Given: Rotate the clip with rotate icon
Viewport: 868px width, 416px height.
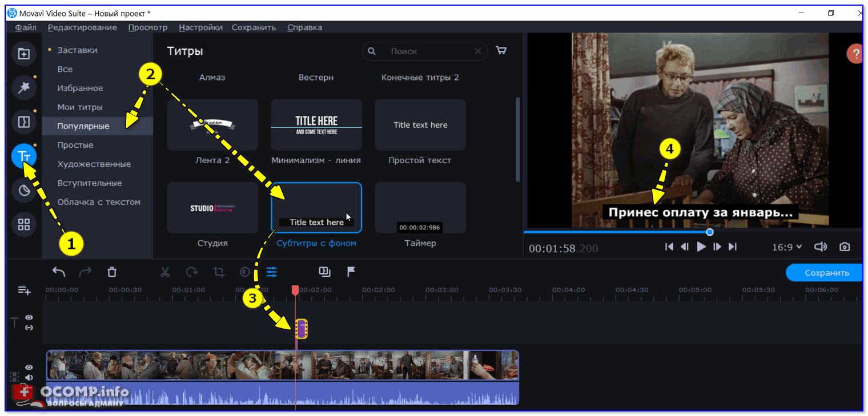Looking at the screenshot, I should click(192, 272).
